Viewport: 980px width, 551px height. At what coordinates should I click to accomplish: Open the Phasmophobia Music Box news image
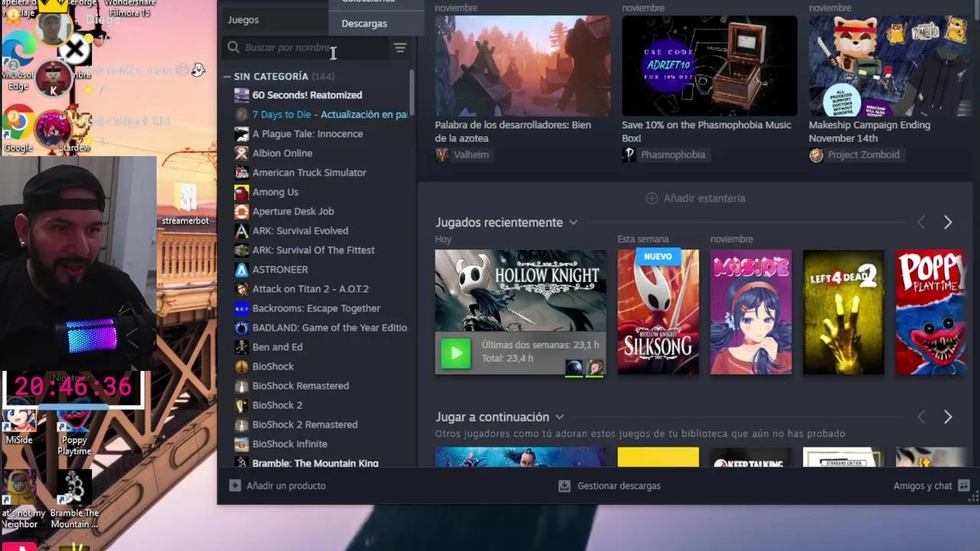click(x=710, y=66)
